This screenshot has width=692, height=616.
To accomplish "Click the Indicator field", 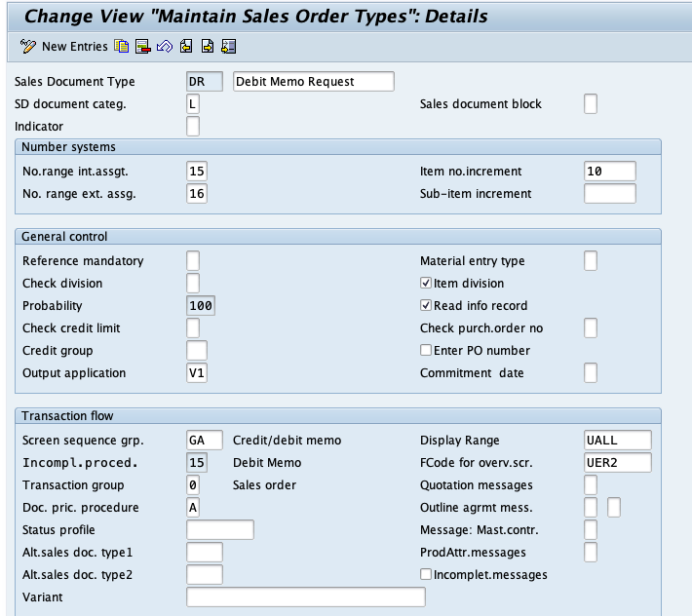I will 193,126.
